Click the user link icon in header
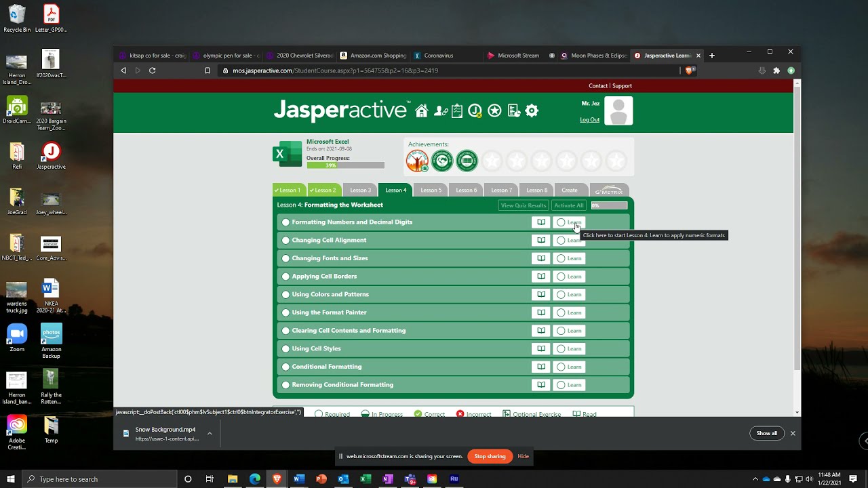The width and height of the screenshot is (868, 488). pyautogui.click(x=440, y=111)
